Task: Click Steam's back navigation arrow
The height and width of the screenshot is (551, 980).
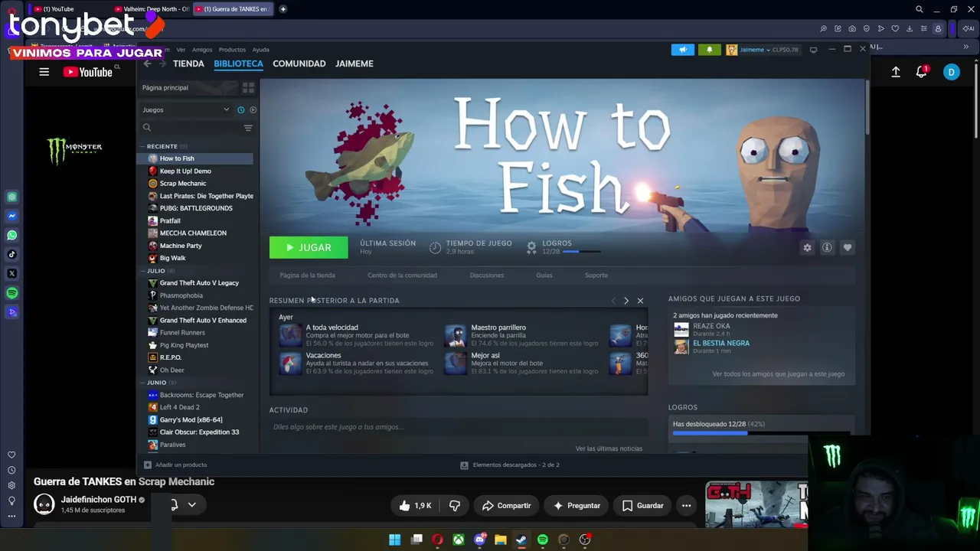Action: pos(148,64)
